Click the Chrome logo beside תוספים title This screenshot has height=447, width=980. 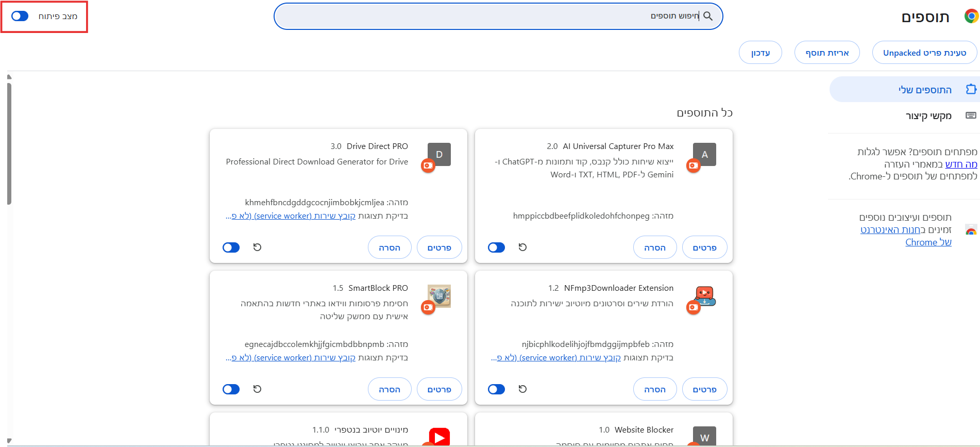click(971, 16)
